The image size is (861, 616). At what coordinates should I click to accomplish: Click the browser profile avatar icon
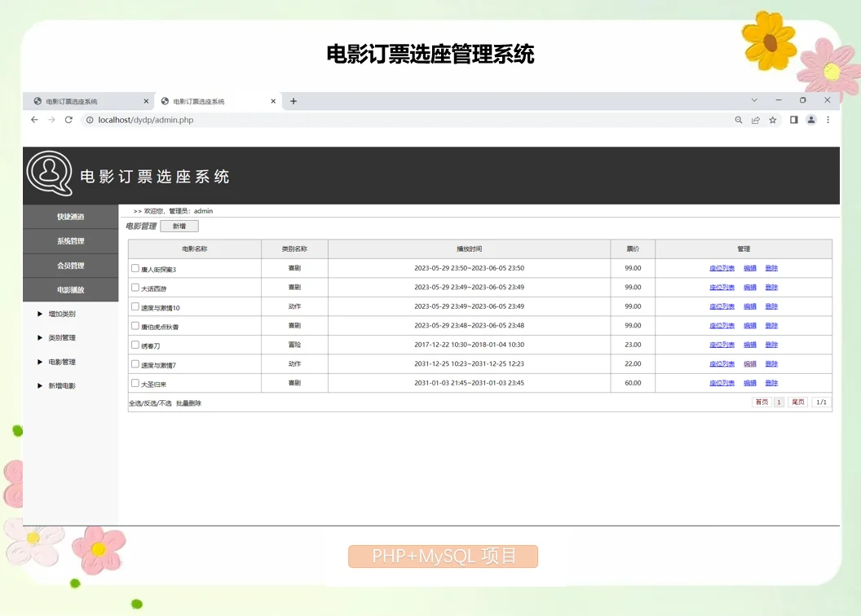coord(810,119)
